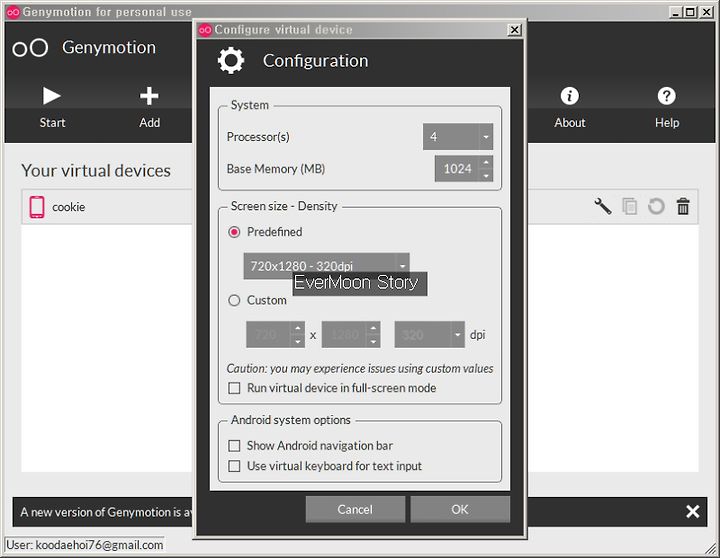Increase Base Memory with up arrow
Viewport: 720px width, 558px height.
[x=486, y=162]
